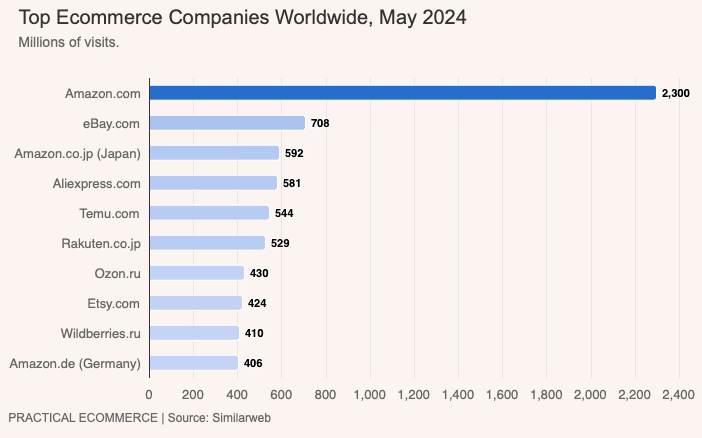The image size is (702, 438).
Task: Click the 1,400 tick on x-axis
Action: click(x=458, y=395)
